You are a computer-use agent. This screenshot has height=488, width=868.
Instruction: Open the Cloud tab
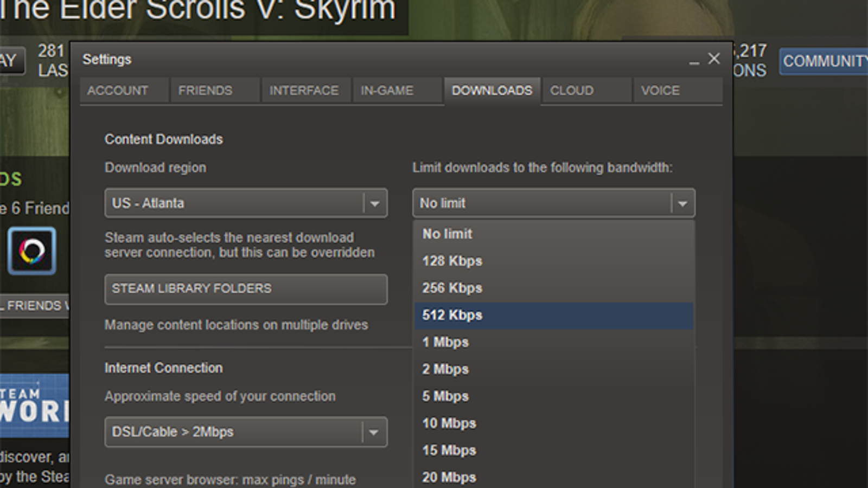(x=586, y=91)
